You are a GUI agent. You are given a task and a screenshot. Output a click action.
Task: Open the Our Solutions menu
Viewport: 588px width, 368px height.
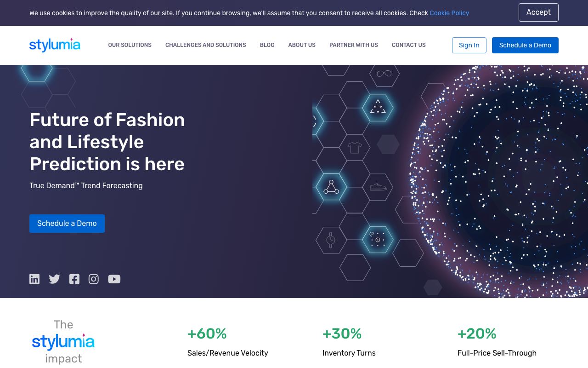point(130,45)
